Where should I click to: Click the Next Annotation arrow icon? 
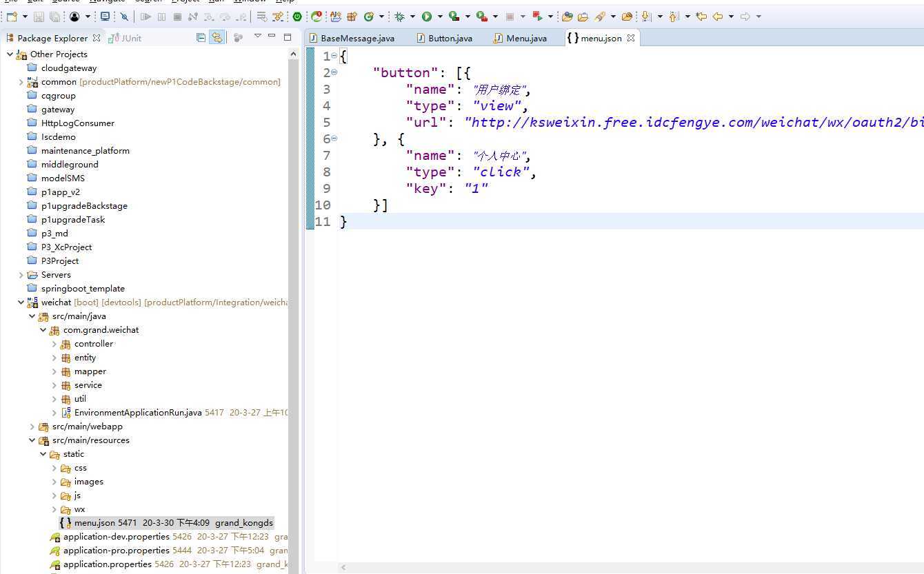[x=646, y=17]
